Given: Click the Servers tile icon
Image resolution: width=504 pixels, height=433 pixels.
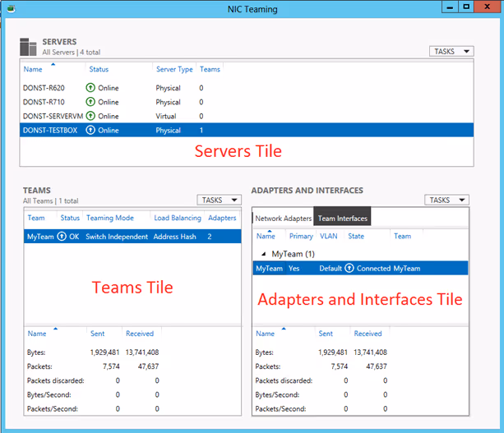Looking at the screenshot, I should (x=28, y=47).
